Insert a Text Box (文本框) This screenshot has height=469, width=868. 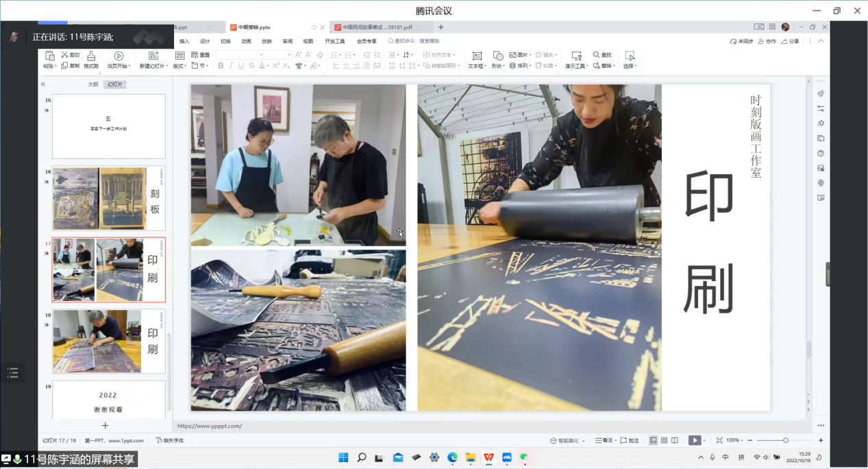477,60
